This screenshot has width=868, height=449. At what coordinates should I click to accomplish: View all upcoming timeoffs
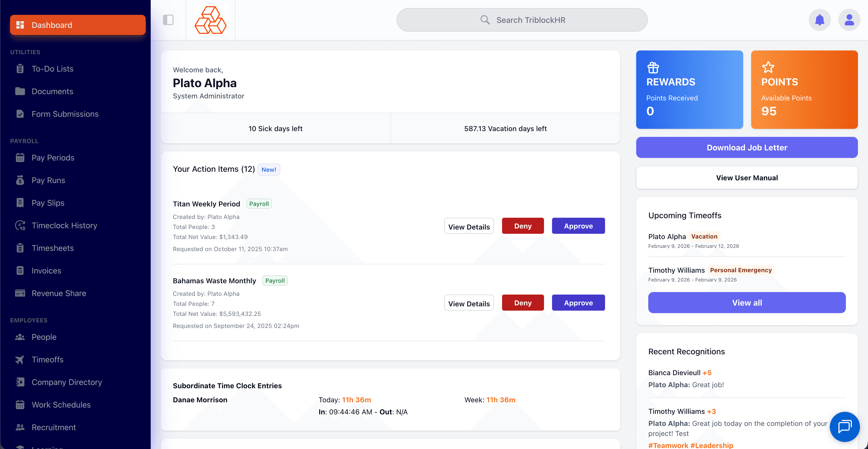[747, 303]
